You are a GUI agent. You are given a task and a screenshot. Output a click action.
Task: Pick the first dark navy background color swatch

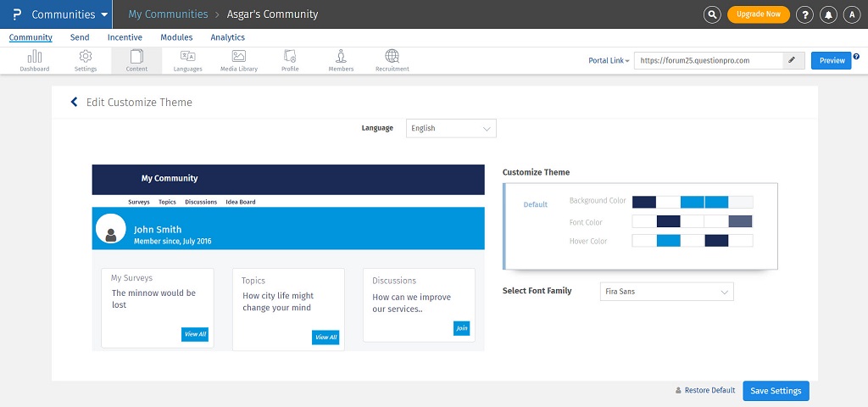(644, 202)
